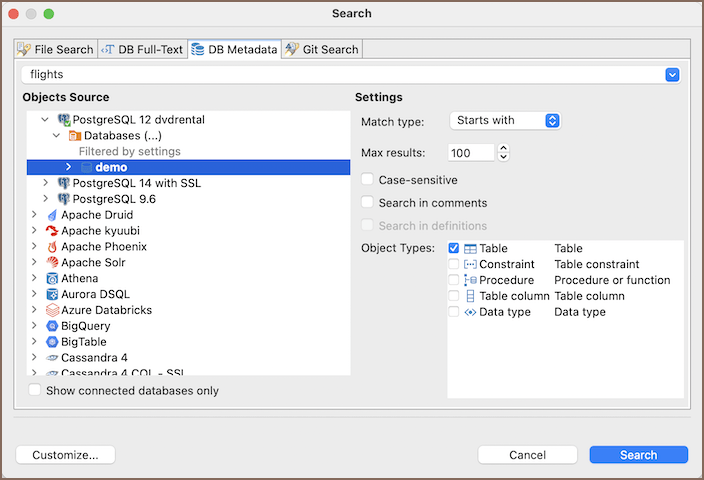Click the Data type object icon
Image resolution: width=704 pixels, height=480 pixels.
click(470, 312)
